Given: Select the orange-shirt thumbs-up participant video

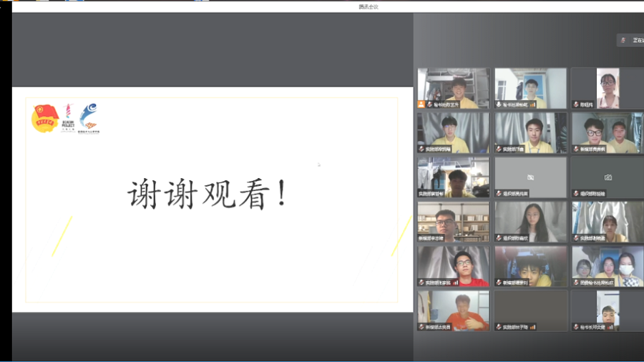Looking at the screenshot, I should point(453,310).
